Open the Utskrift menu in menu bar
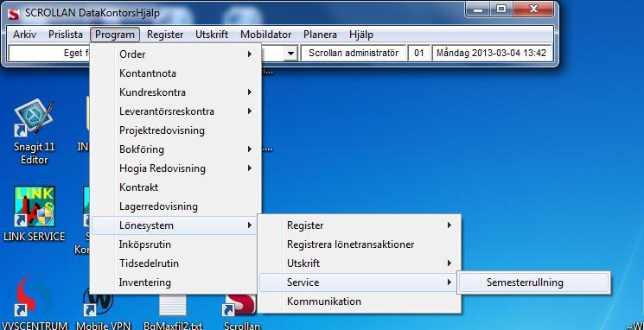Image resolution: width=644 pixels, height=330 pixels. [212, 35]
